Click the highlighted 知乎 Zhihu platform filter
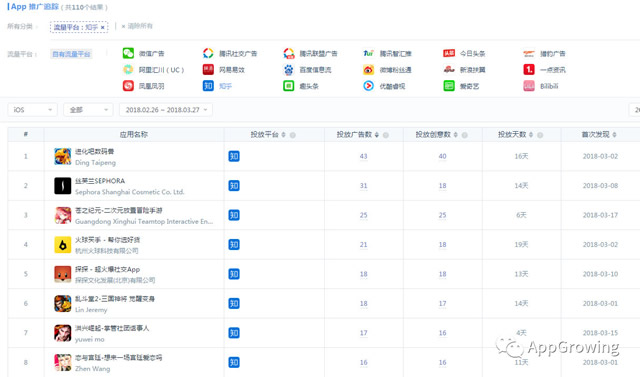Image resolution: width=640 pixels, height=377 pixels. 217,86
